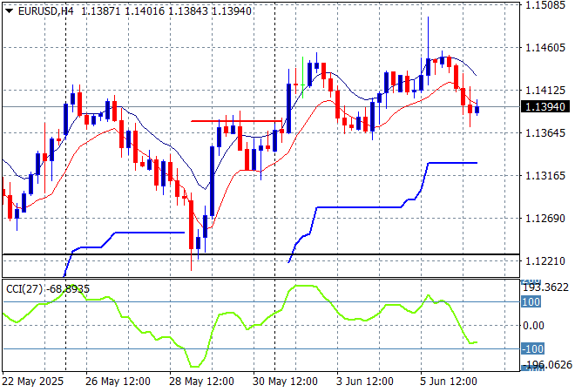Select the current price tag 1.13940

pos(545,106)
